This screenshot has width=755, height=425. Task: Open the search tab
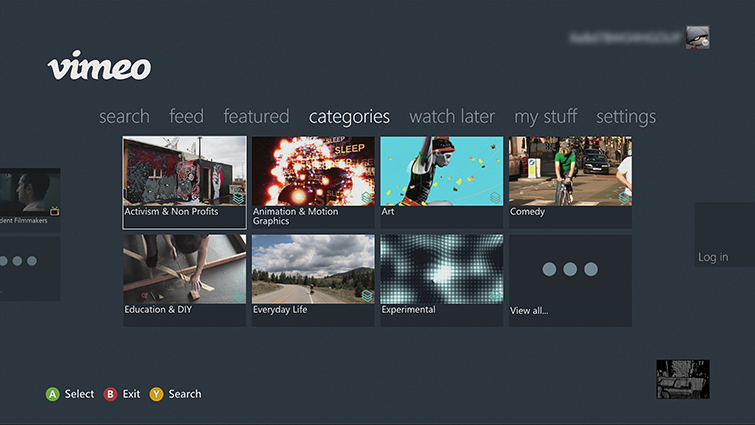coord(124,117)
